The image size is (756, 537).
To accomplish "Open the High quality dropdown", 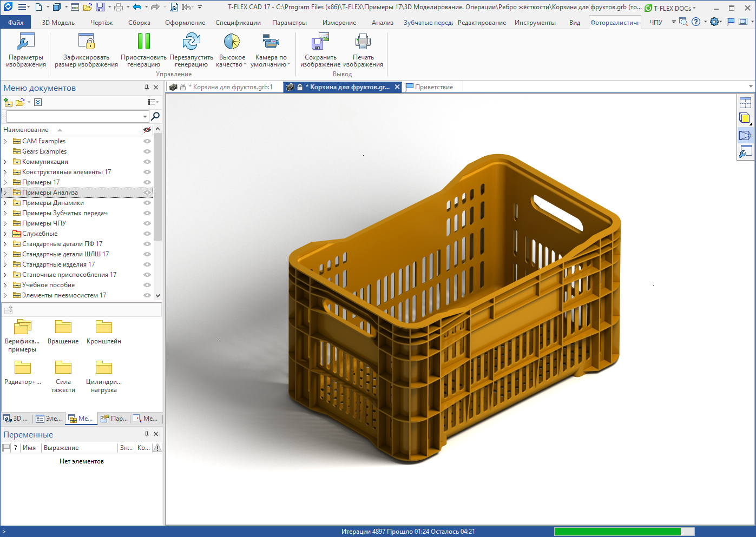I will point(232,50).
